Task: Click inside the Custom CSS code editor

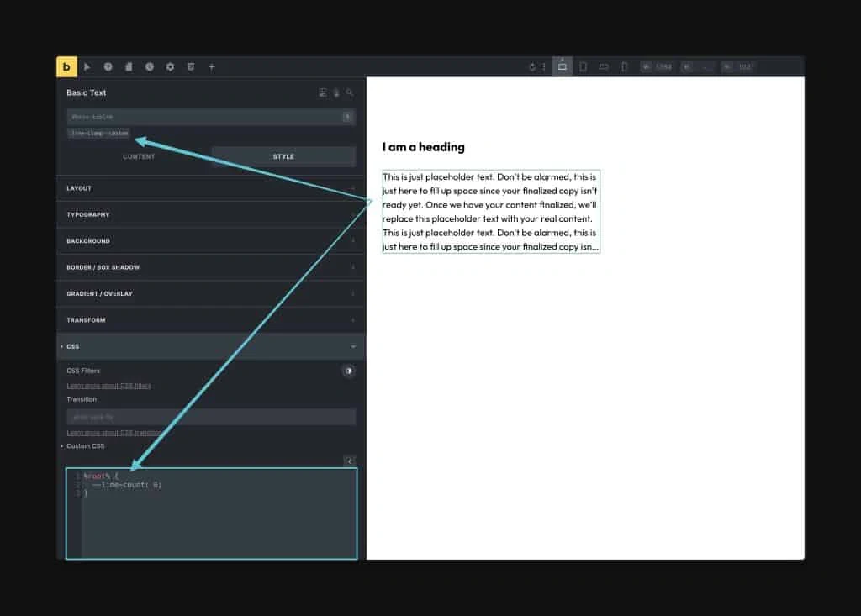Action: tap(219, 521)
